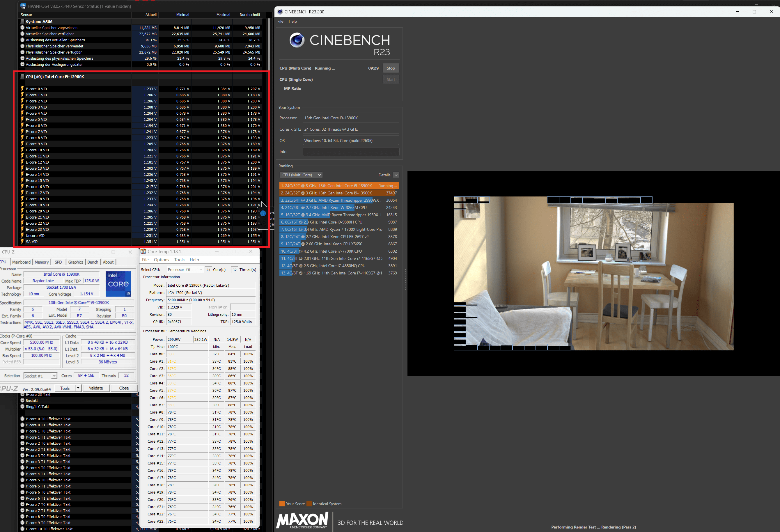Open the Core Temp Tools menu
This screenshot has width=780, height=532.
pyautogui.click(x=179, y=260)
